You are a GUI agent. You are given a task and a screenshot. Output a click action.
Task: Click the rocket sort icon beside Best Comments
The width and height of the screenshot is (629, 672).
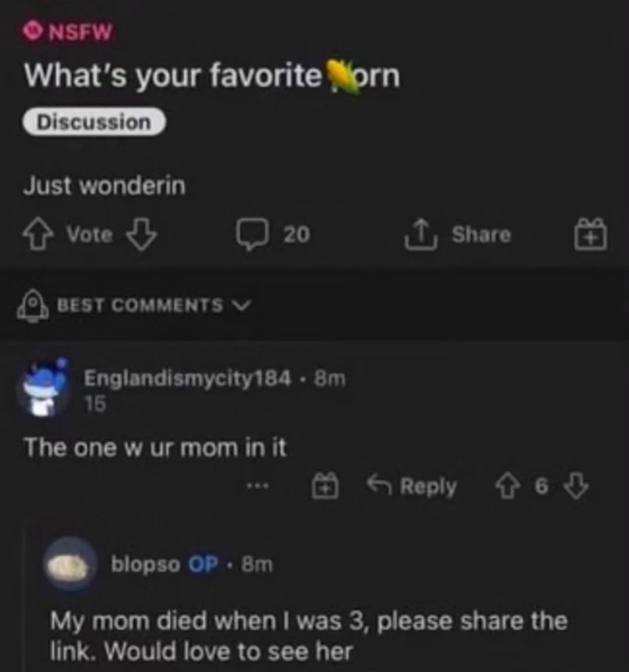[x=33, y=306]
